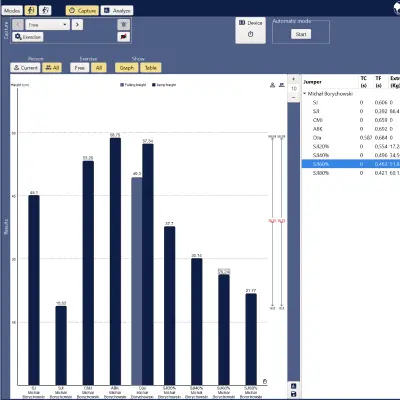This screenshot has width=400, height=400.
Task: Click the number field showing 10
Action: [294, 88]
